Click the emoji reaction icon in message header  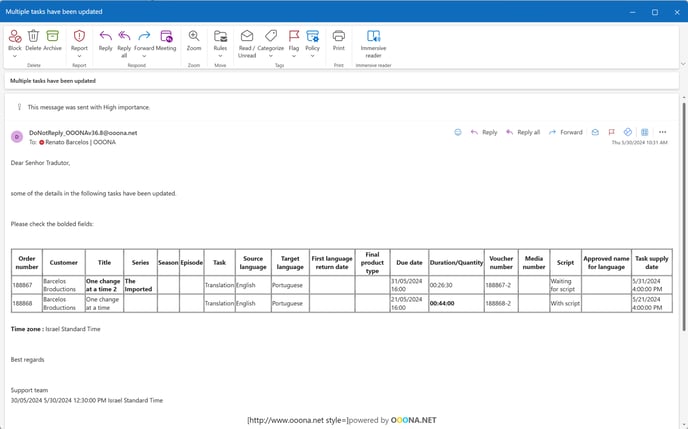(x=458, y=132)
